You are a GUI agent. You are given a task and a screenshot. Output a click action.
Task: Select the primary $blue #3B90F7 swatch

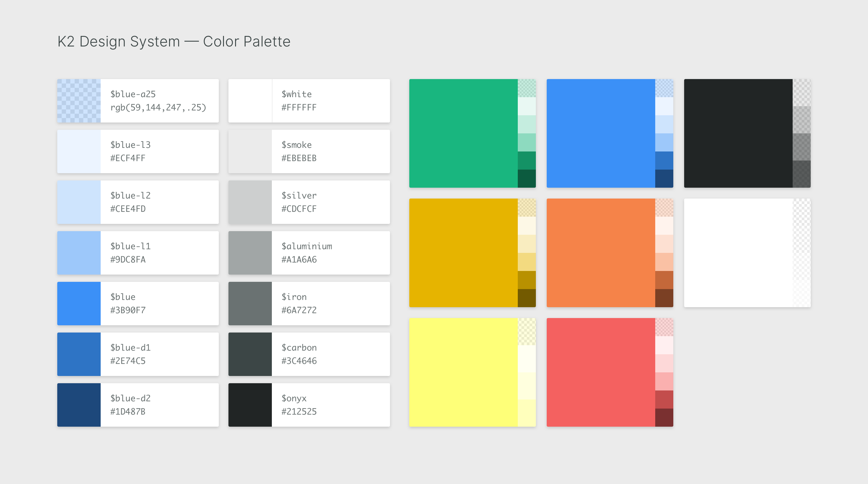click(x=79, y=303)
